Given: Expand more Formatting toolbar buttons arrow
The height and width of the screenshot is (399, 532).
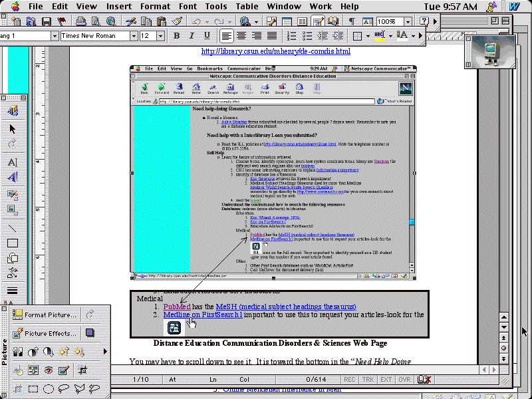Looking at the screenshot, I should (421, 36).
